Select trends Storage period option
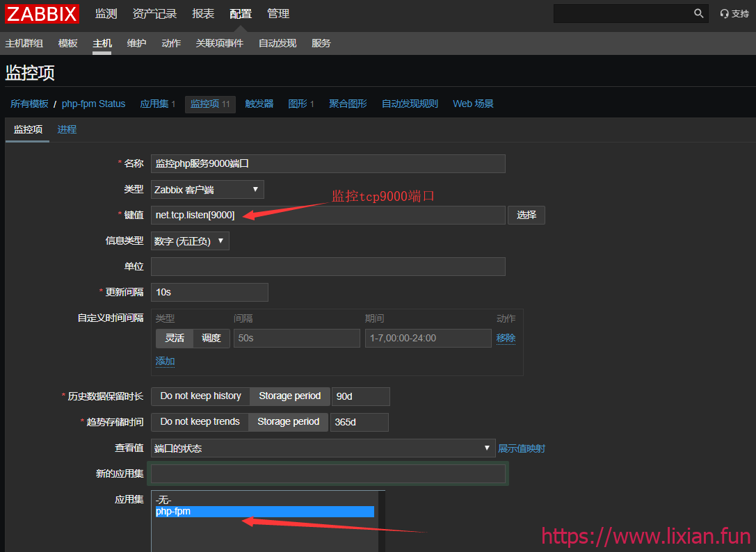The image size is (756, 552). (x=289, y=422)
